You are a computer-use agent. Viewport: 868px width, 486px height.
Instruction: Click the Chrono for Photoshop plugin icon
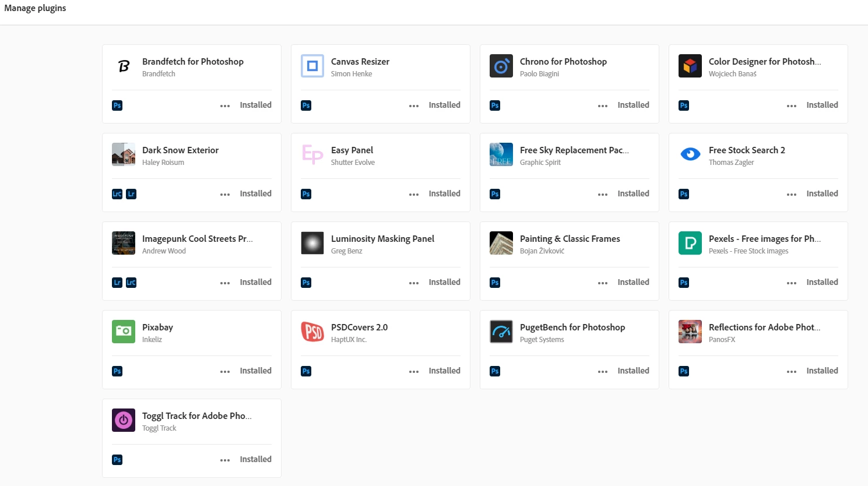tap(501, 66)
